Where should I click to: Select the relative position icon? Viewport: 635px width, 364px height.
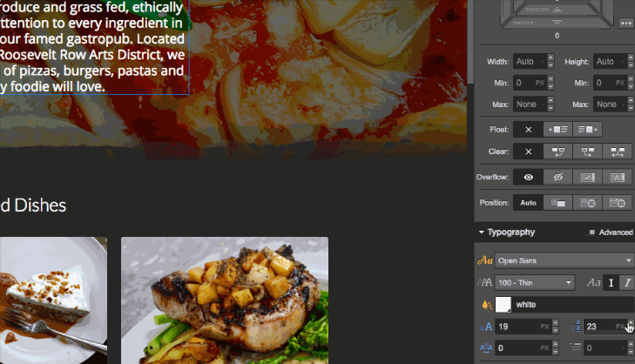tap(557, 203)
